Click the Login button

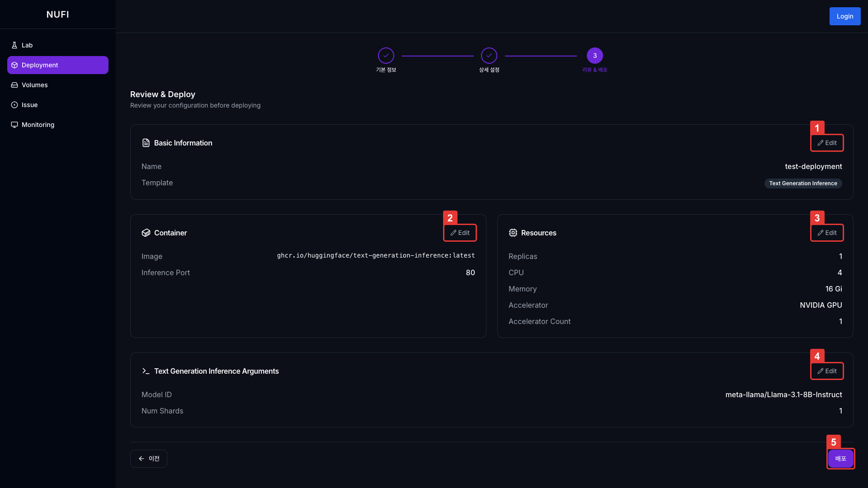(x=844, y=16)
